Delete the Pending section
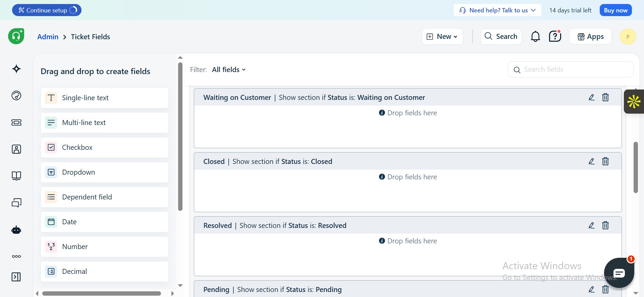Image resolution: width=644 pixels, height=297 pixels. pyautogui.click(x=605, y=290)
